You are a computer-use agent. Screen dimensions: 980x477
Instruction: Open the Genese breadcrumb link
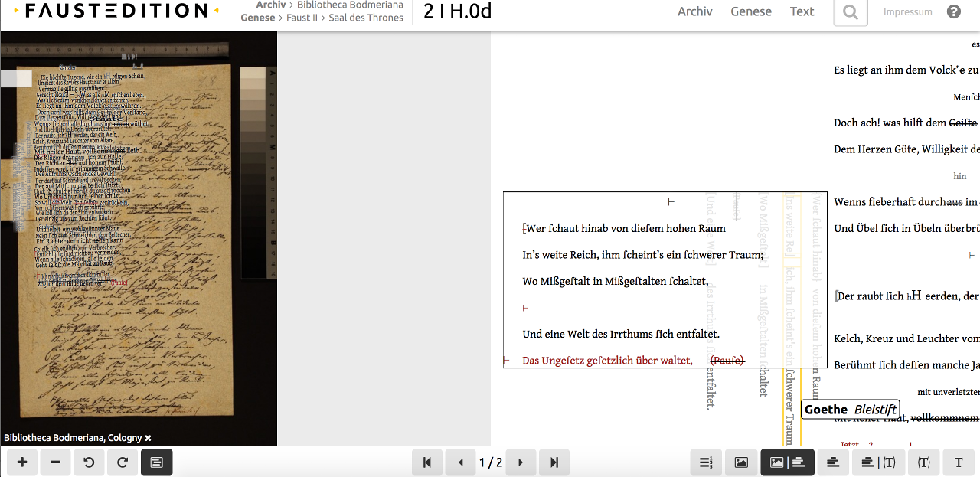tap(257, 18)
